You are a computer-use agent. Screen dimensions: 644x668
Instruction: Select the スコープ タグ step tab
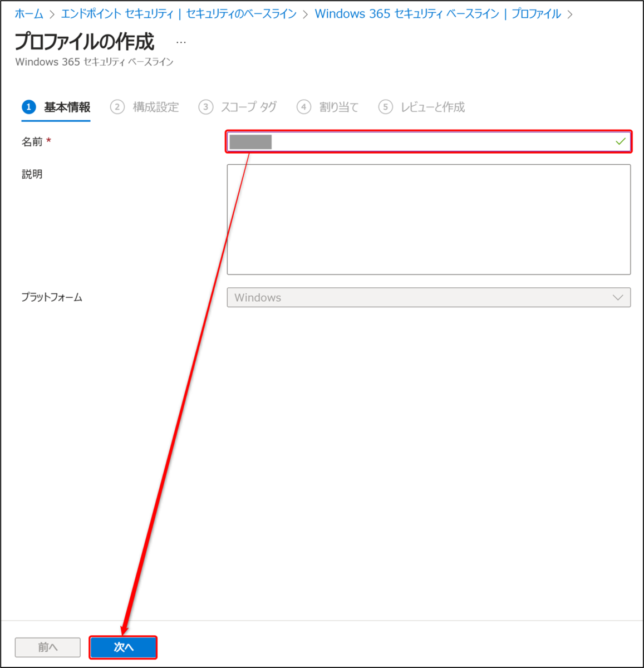click(x=238, y=107)
